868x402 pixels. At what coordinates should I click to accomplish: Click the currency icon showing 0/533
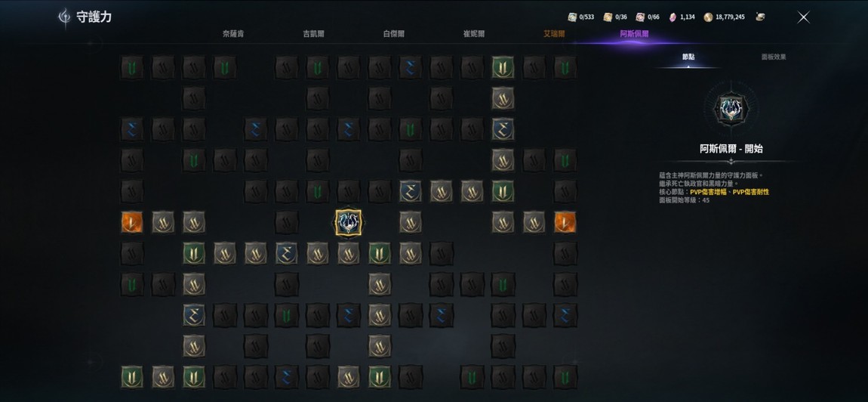point(572,17)
